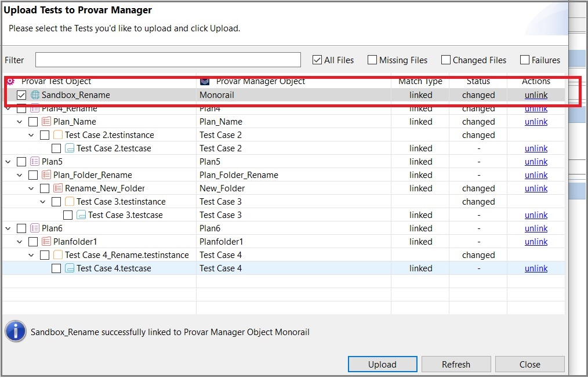
Task: Select the folder icon beside Plan_Folder_Rename
Action: tap(46, 175)
